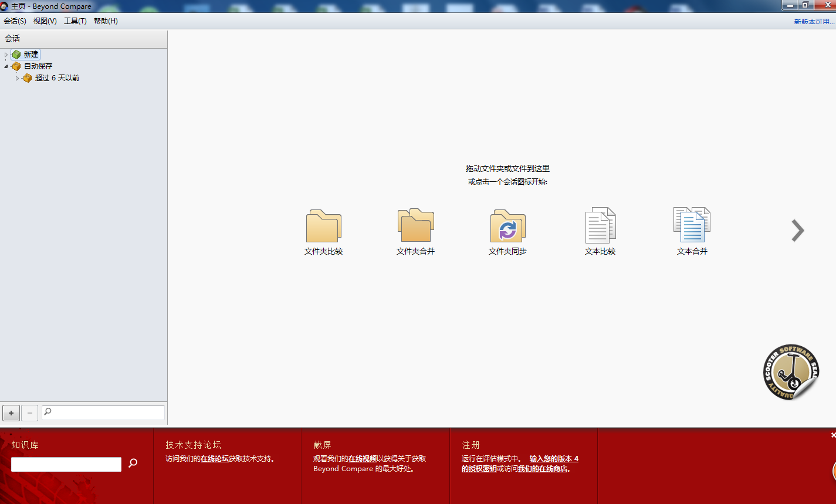Viewport: 836px width, 504px height.
Task: Start a 文本合并 text merge session
Action: click(692, 225)
